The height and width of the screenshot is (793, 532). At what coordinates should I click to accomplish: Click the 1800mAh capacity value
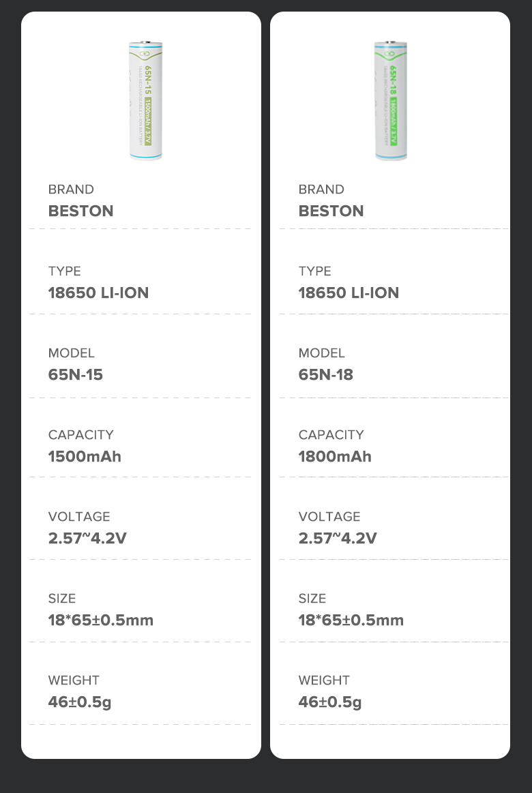click(x=335, y=456)
